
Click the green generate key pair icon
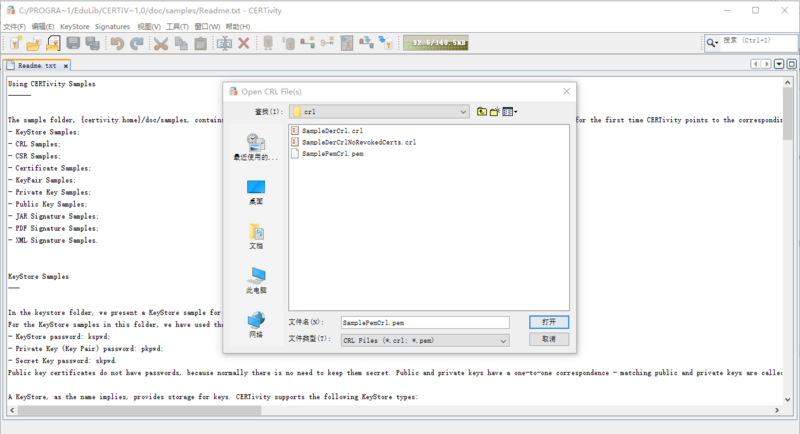coord(307,43)
